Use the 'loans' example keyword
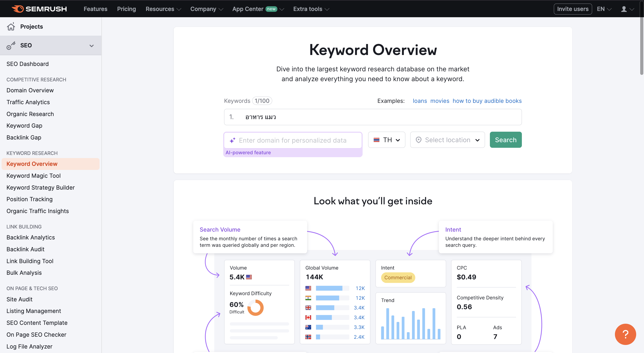The width and height of the screenshot is (644, 353). pyautogui.click(x=420, y=101)
